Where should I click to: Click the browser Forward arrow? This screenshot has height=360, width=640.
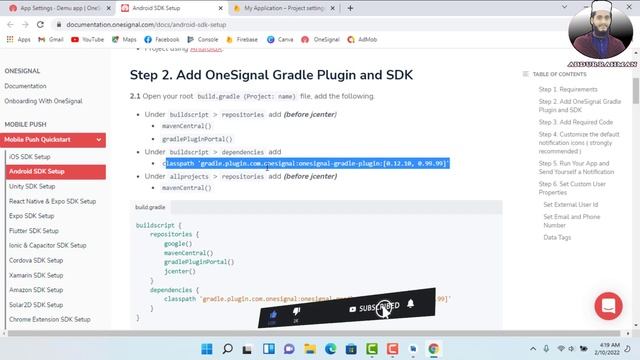[x=25, y=24]
